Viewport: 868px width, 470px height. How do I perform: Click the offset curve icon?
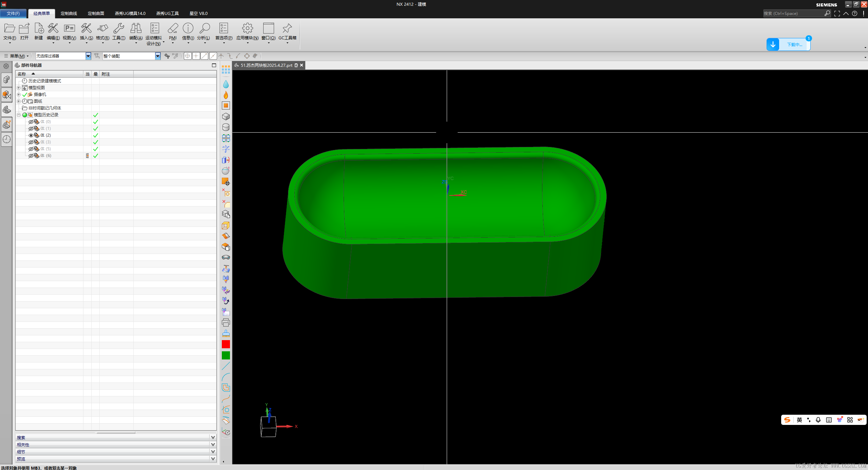pos(226,388)
